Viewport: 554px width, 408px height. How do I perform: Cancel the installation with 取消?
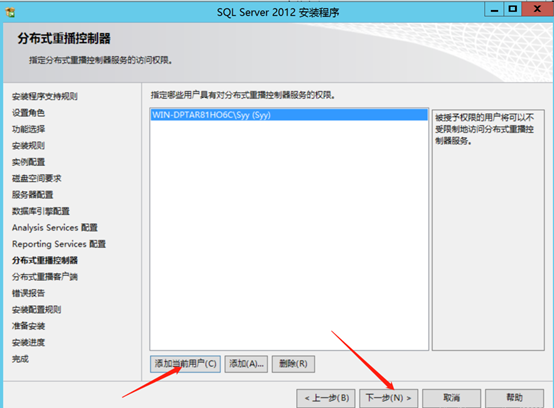[x=452, y=398]
